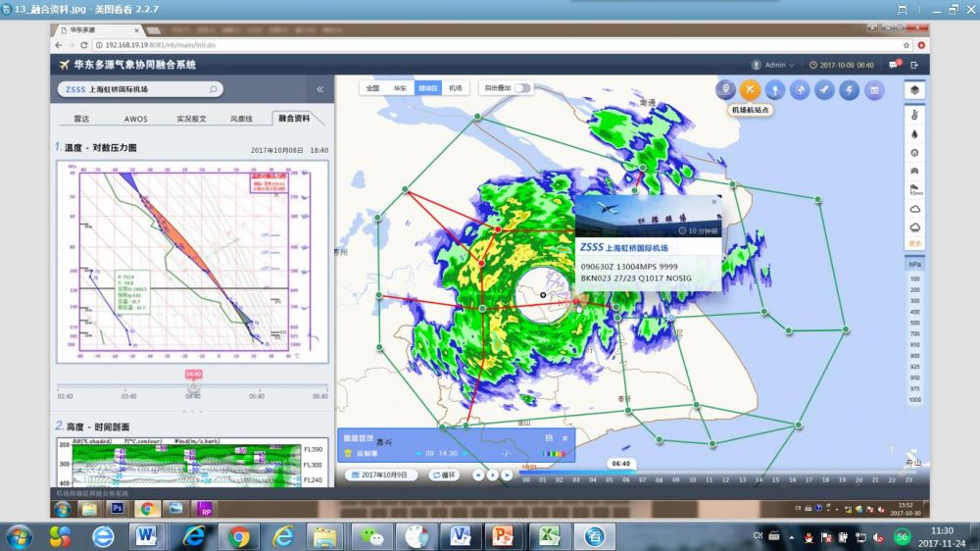Viewport: 980px width, 551px height.
Task: Switch to the 雷达 tab
Action: (82, 119)
